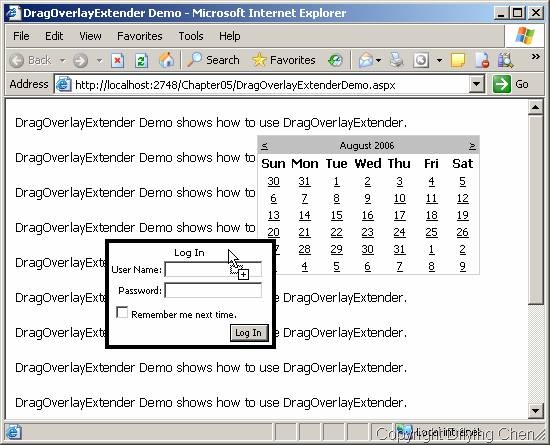Click the Windows flag logo
This screenshot has width=550, height=445.
[524, 36]
